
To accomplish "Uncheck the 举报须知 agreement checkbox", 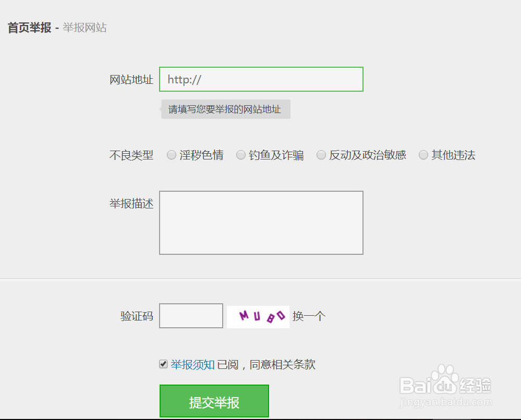I will (x=163, y=364).
